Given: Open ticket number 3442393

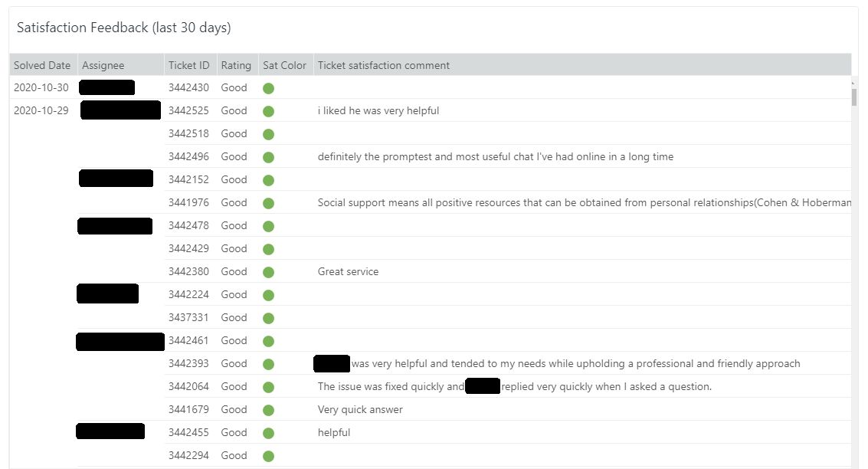Looking at the screenshot, I should [x=188, y=363].
